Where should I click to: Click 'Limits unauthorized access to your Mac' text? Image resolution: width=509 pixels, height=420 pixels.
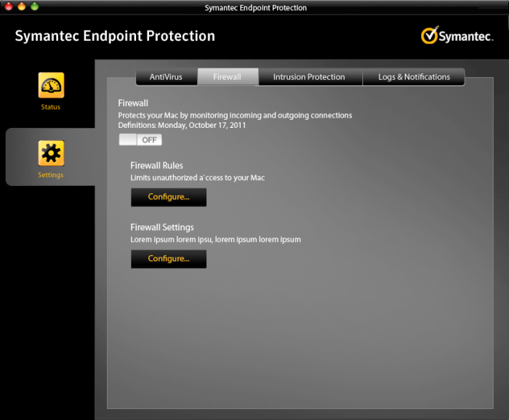(x=197, y=178)
